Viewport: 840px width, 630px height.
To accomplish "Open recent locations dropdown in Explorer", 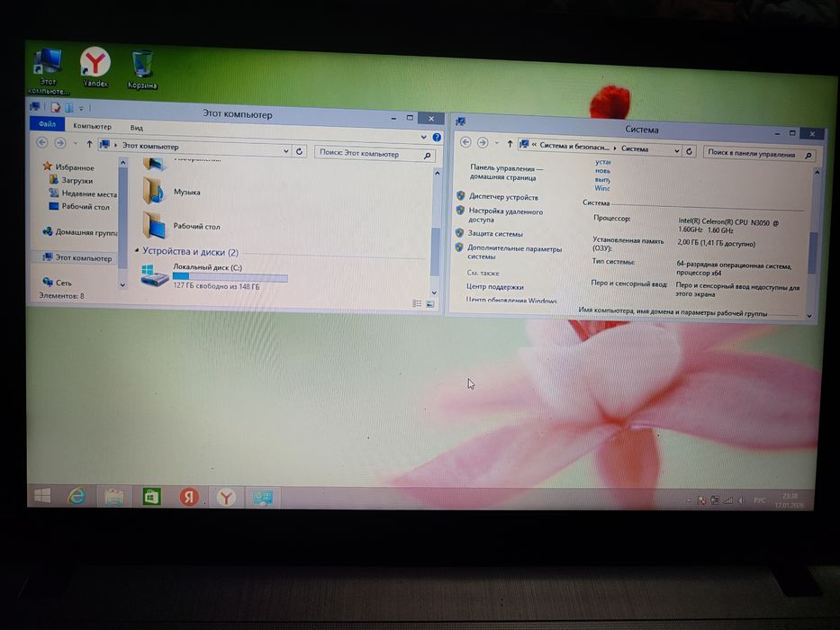I will point(76,144).
